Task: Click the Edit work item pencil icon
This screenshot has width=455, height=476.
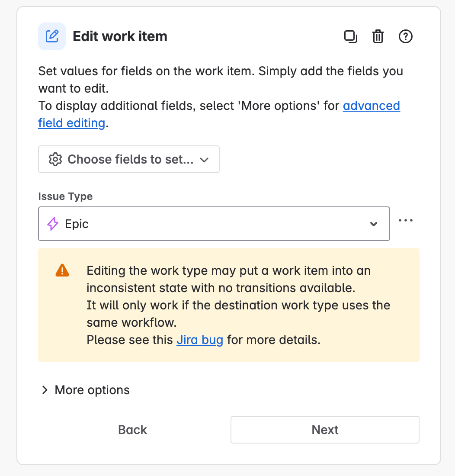Action: (51, 36)
